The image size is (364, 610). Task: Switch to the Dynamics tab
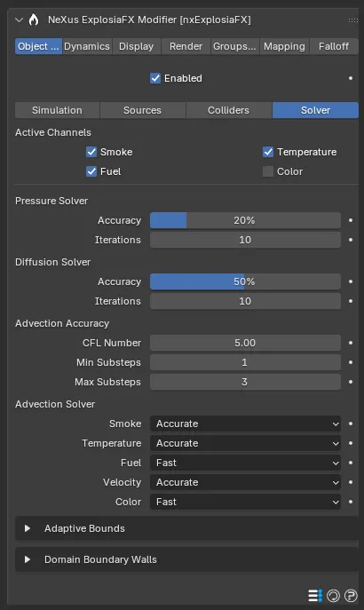point(87,46)
